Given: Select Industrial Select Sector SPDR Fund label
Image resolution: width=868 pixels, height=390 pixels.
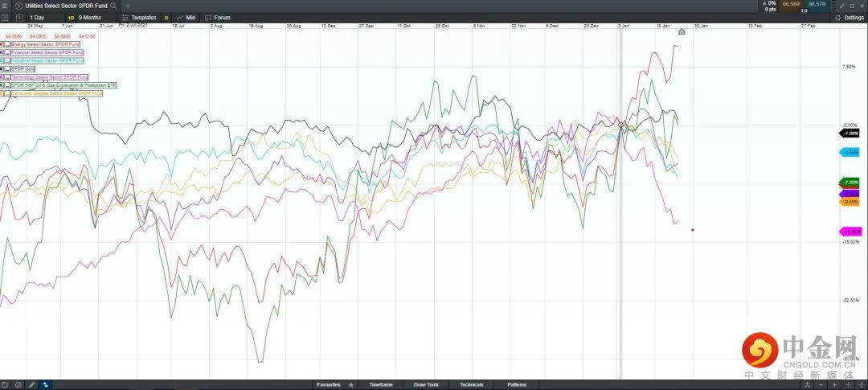Looking at the screenshot, I should [x=47, y=60].
